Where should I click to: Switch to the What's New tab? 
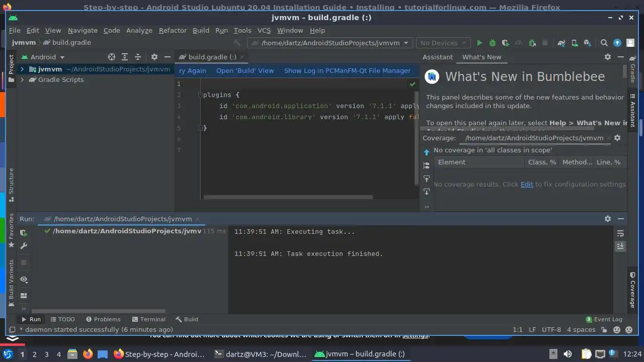(481, 57)
